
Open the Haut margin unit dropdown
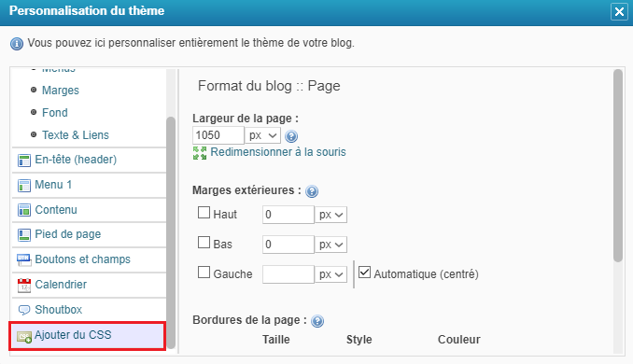pos(331,215)
